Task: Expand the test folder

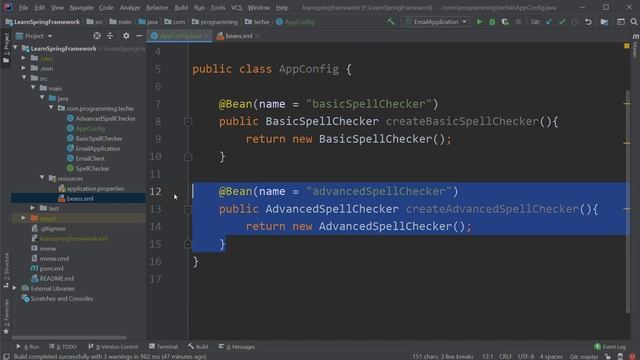Action: (x=33, y=208)
